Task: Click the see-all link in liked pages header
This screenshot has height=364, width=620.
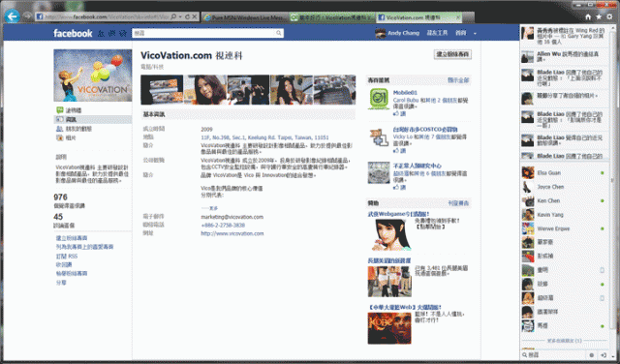Action: 458,80
